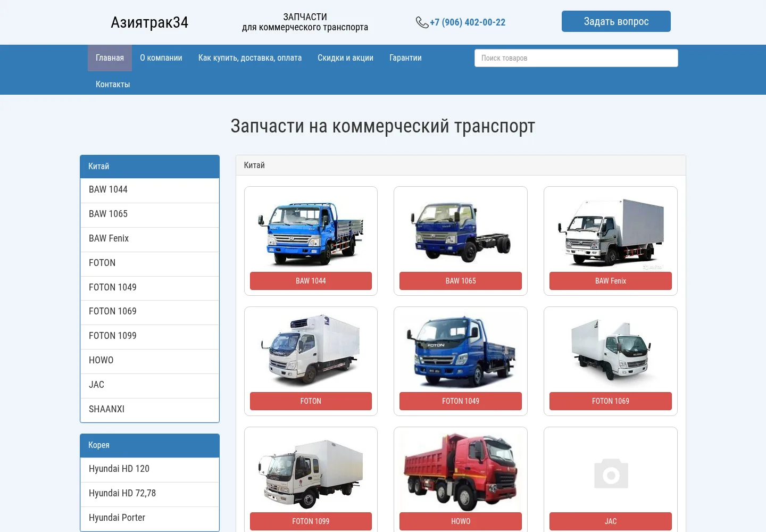Click the red JAC button
766x532 pixels.
(x=611, y=521)
